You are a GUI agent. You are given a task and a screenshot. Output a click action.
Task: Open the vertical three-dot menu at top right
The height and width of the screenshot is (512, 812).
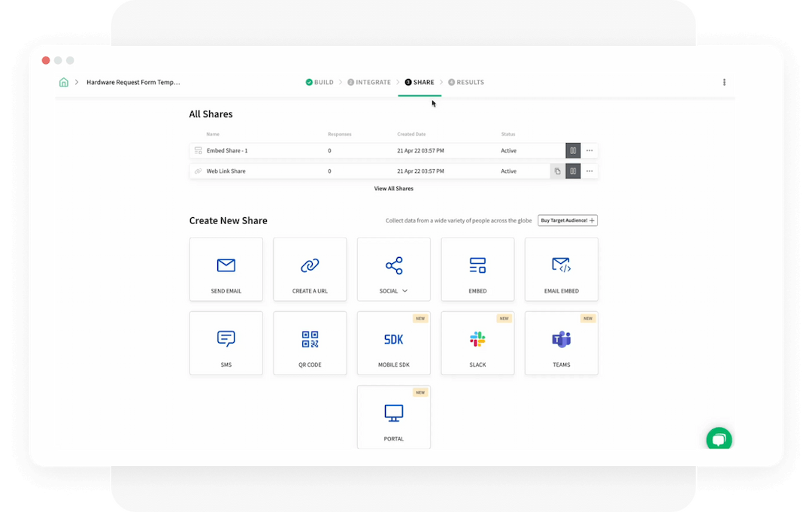point(724,83)
